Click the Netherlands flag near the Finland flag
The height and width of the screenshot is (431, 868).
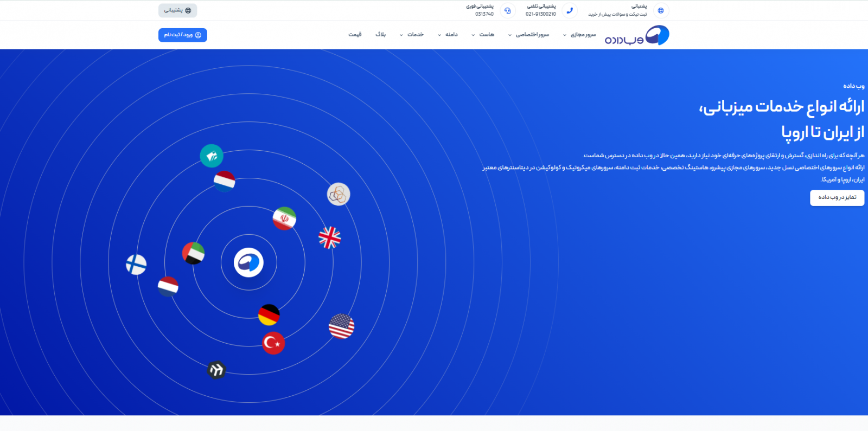(168, 286)
